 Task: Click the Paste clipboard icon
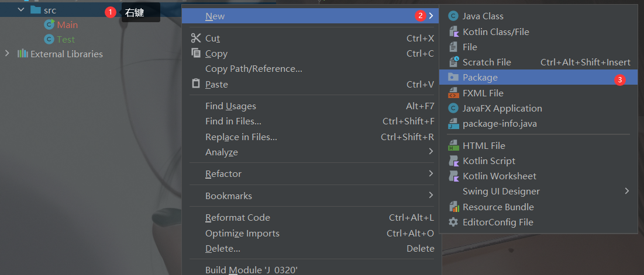coord(196,83)
